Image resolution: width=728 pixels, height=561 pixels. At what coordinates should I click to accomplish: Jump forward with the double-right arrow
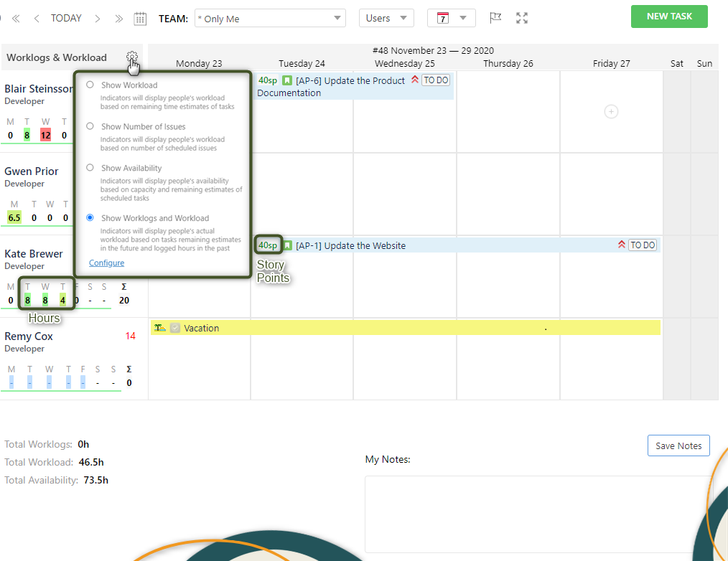(x=119, y=19)
